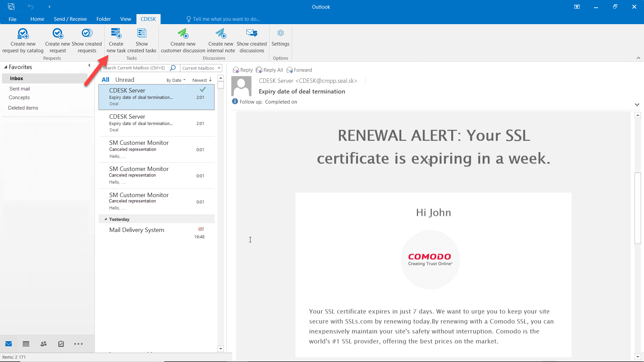Switch to Tasks view icon
Screen dimensions: 644x362
pos(61,344)
